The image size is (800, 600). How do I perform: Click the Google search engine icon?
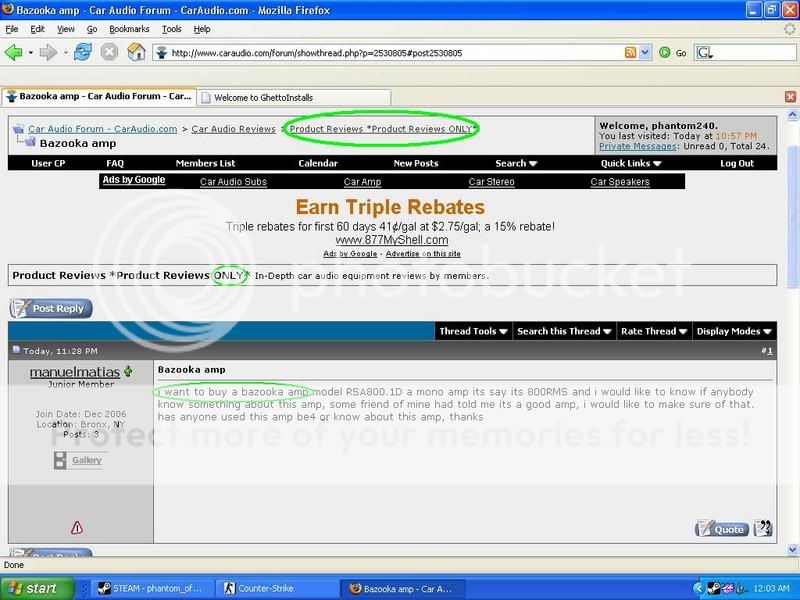[705, 52]
